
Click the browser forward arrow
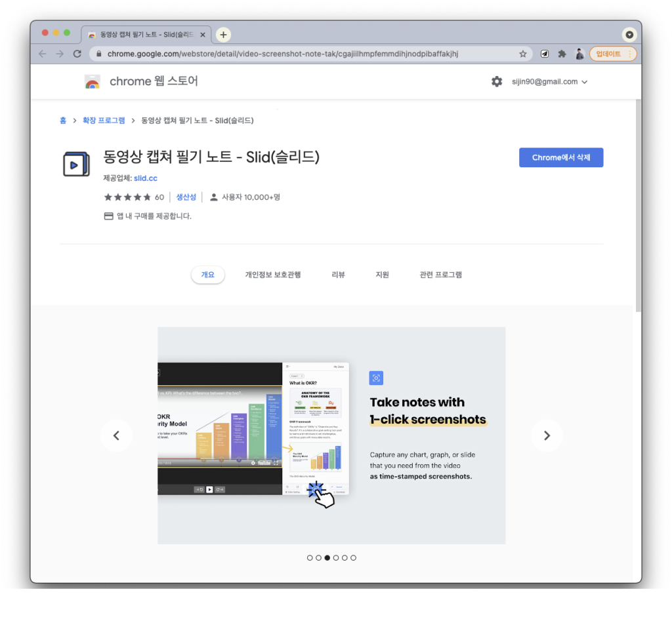coord(60,54)
